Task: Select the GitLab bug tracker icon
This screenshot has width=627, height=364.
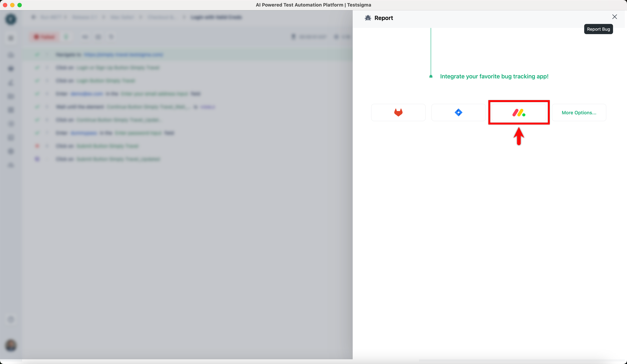Action: coord(398,113)
